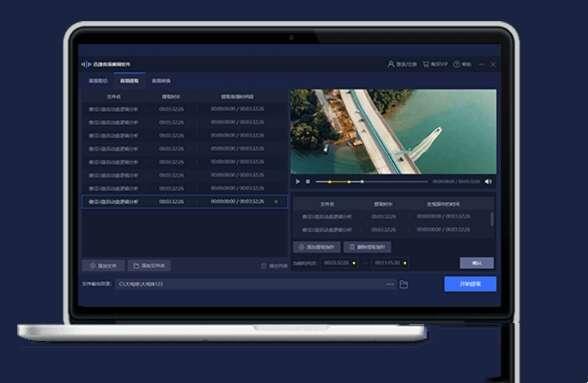Screen dimensions: 588x383
Task: Stop the video playback
Action: point(308,182)
